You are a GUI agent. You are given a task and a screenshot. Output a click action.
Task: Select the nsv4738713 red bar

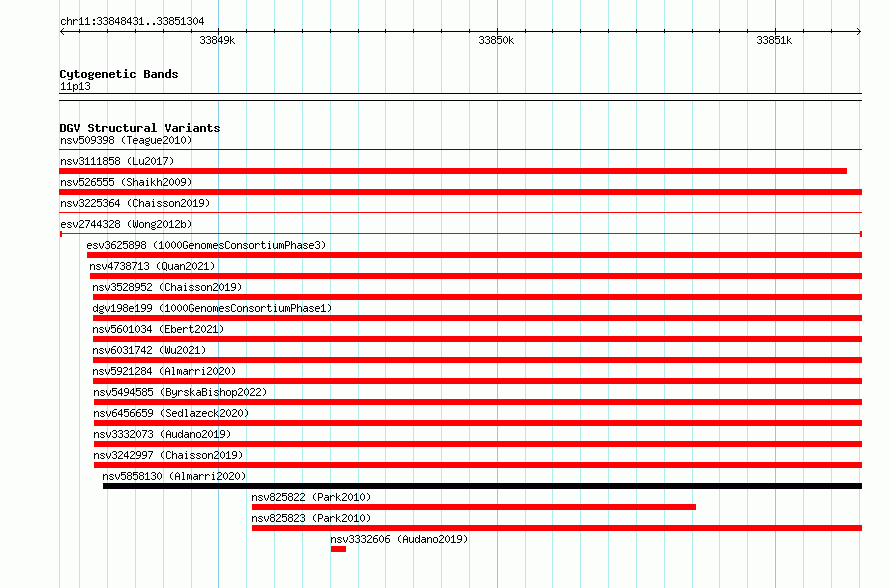476,276
